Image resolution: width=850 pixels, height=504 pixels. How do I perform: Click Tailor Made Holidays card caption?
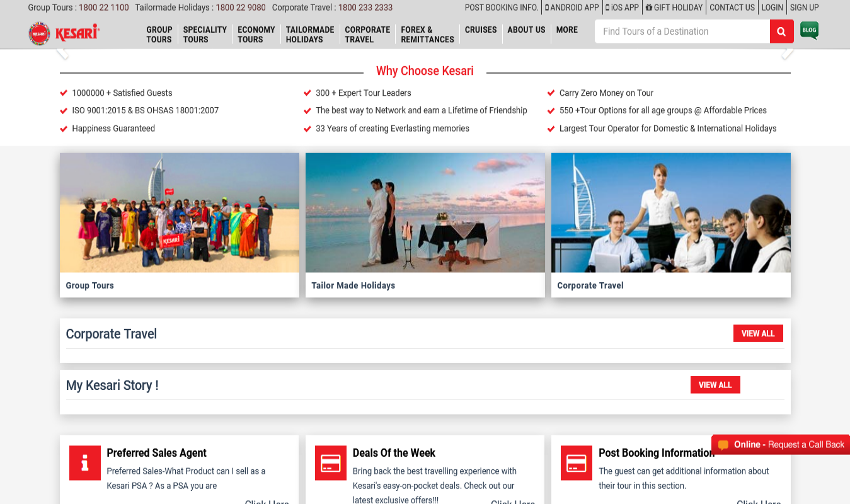click(353, 285)
